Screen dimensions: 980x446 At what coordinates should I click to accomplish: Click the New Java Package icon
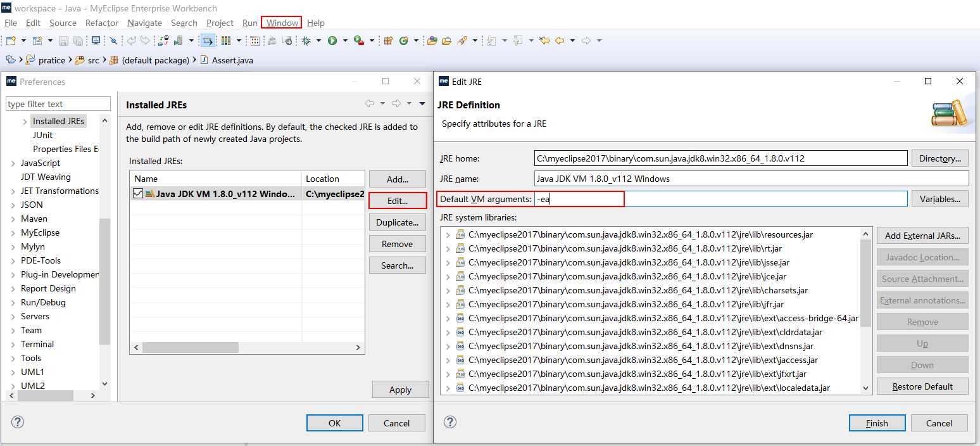388,41
